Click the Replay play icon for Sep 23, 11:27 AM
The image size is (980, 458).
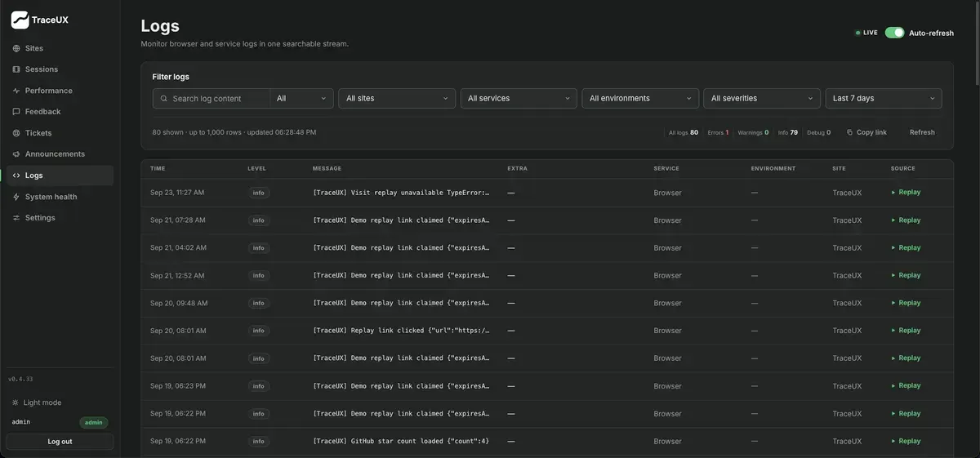click(x=893, y=193)
